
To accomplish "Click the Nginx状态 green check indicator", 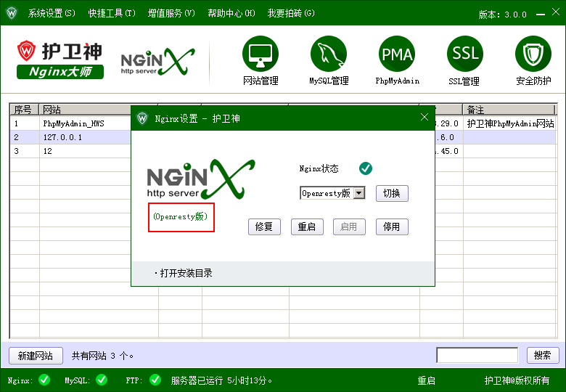I will click(x=366, y=168).
